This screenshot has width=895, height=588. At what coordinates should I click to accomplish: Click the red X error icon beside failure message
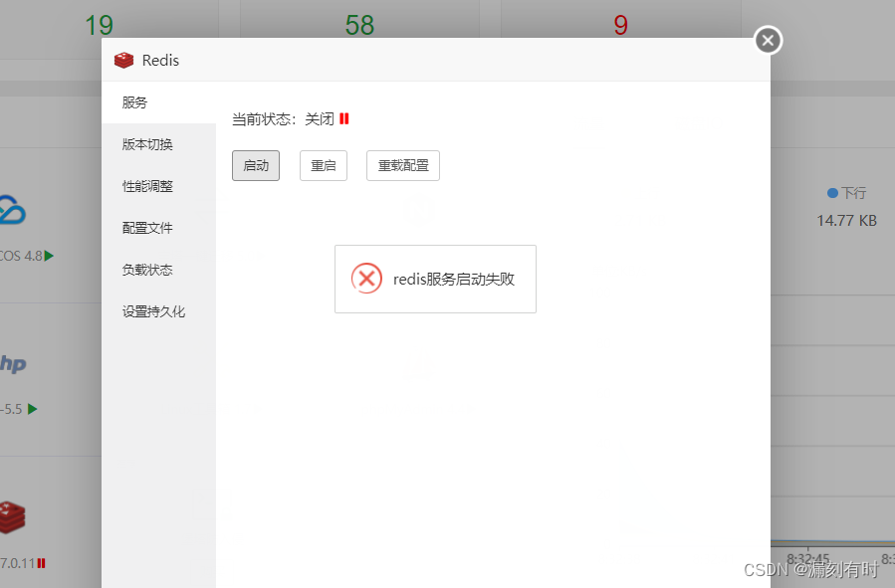(366, 279)
